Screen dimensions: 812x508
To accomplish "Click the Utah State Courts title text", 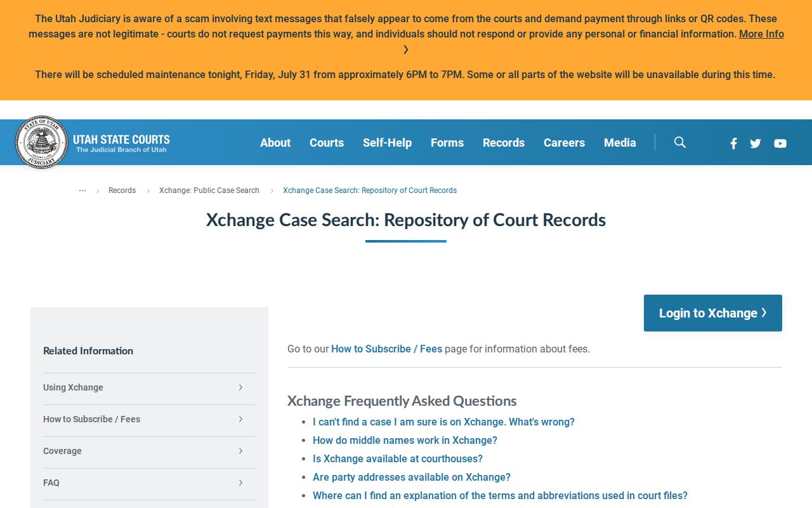I will [x=121, y=140].
